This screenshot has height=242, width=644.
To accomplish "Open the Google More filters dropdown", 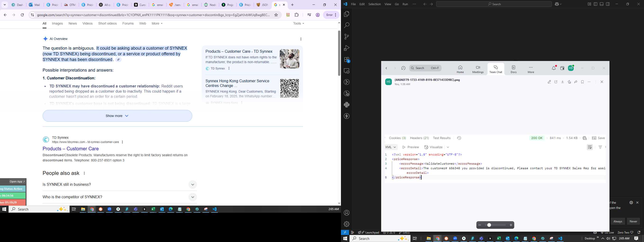I will coord(157,23).
